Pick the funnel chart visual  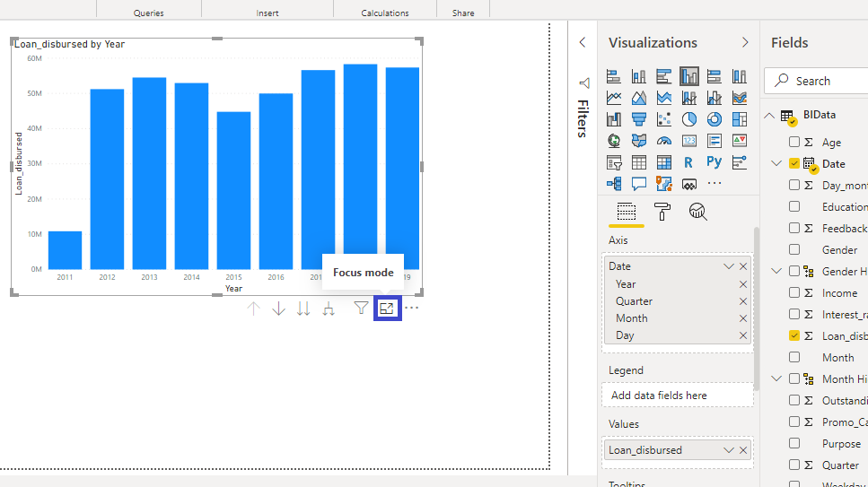[x=639, y=119]
